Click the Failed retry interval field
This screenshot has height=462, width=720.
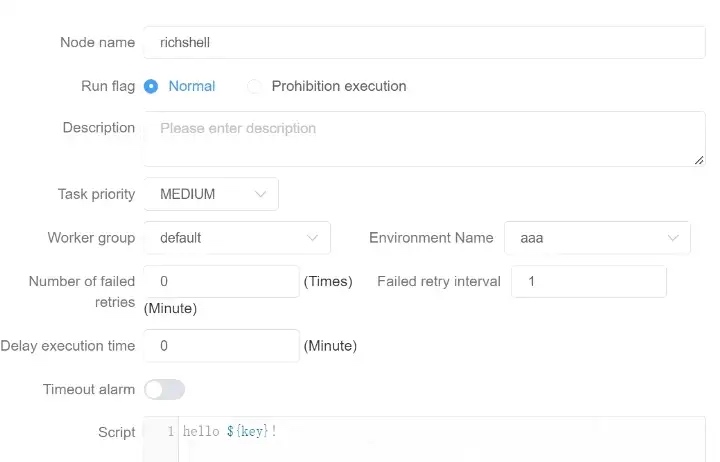(x=588, y=282)
